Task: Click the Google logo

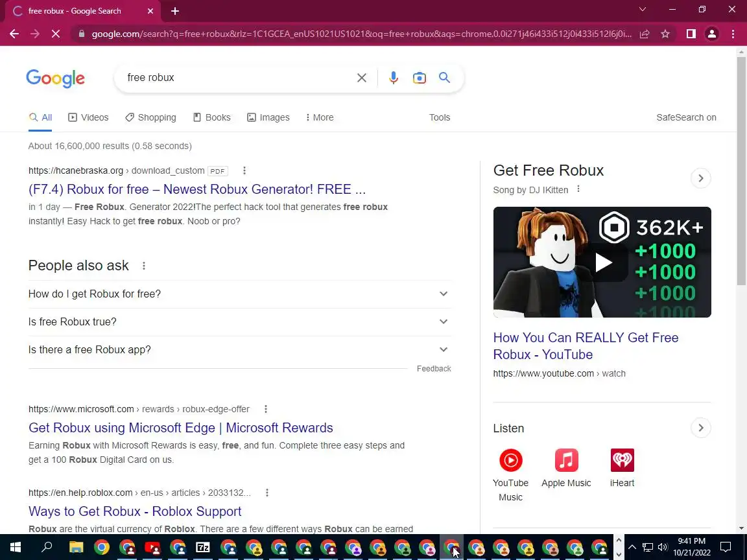Action: (x=55, y=78)
